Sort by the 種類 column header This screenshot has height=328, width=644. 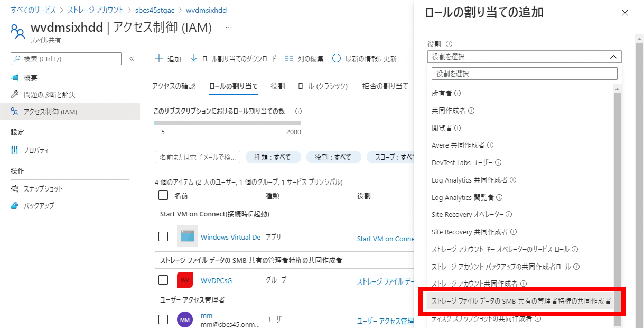[x=273, y=196]
